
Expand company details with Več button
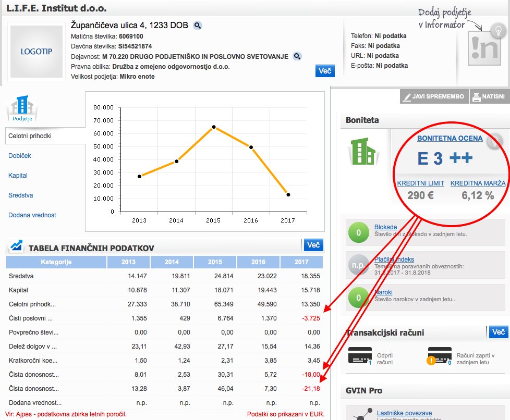pos(325,71)
